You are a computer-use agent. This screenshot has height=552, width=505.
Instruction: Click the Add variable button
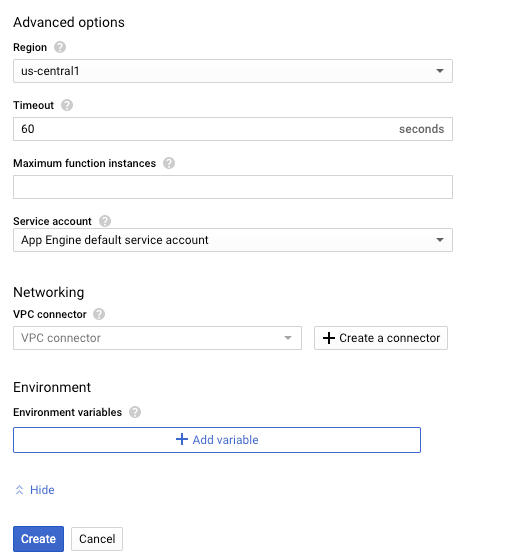(x=217, y=440)
